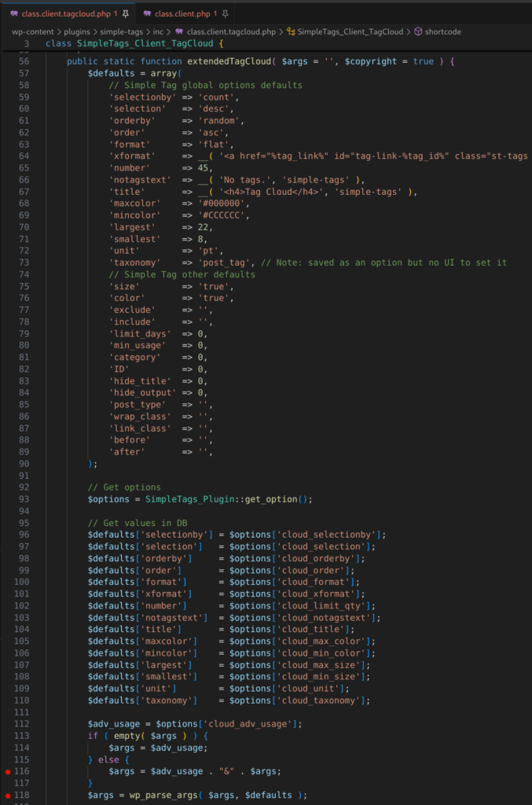This screenshot has width=532, height=805.
Task: Select the shortcode breadcrumb symbol
Action: [x=444, y=33]
